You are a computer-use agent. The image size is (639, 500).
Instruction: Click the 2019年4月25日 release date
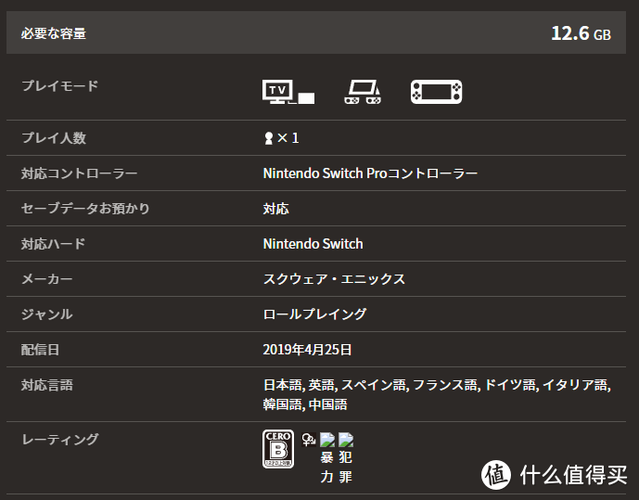coord(307,349)
